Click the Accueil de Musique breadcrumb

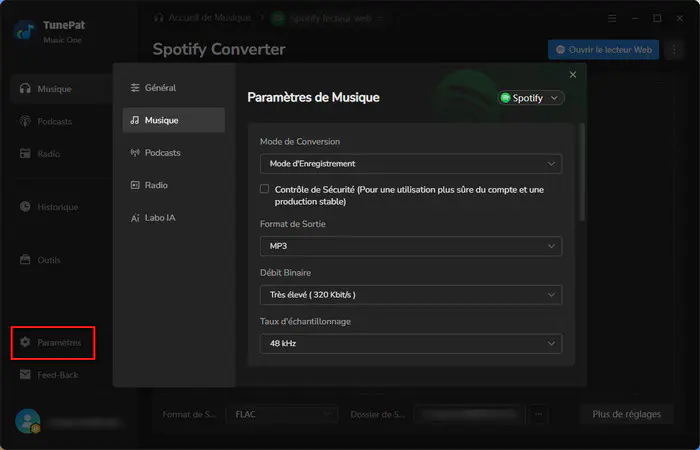pos(202,18)
